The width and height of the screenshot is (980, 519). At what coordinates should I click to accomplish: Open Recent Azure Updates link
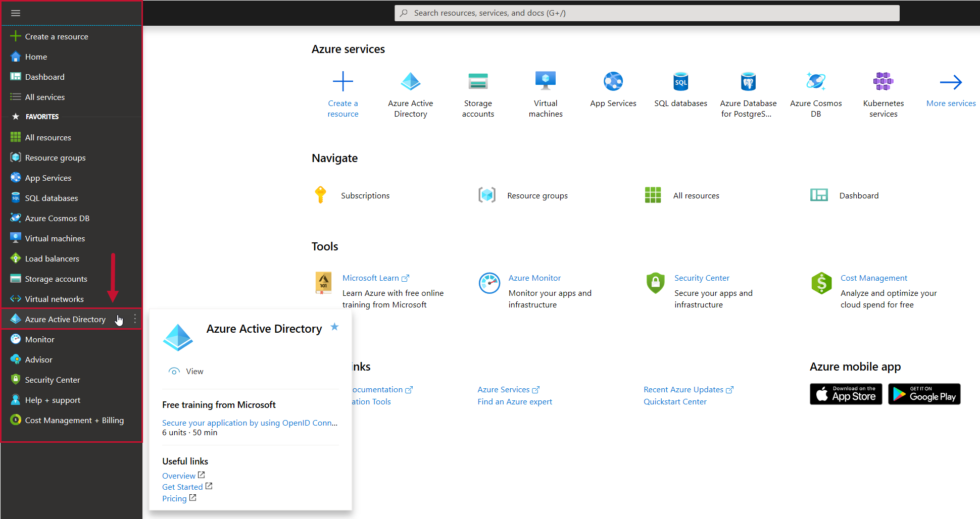[x=689, y=390]
